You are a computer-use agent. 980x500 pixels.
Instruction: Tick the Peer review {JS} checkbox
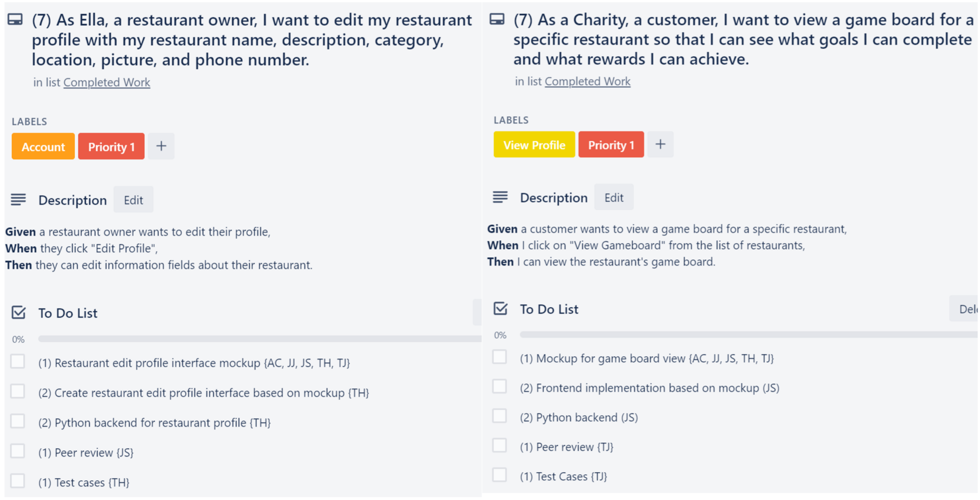[x=18, y=451]
